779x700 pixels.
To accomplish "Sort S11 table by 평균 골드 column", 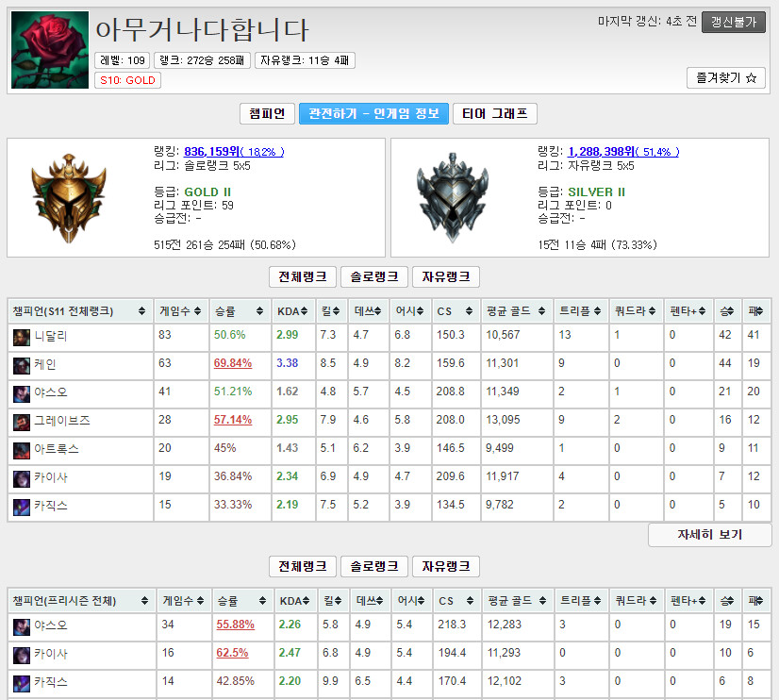I will coord(516,311).
